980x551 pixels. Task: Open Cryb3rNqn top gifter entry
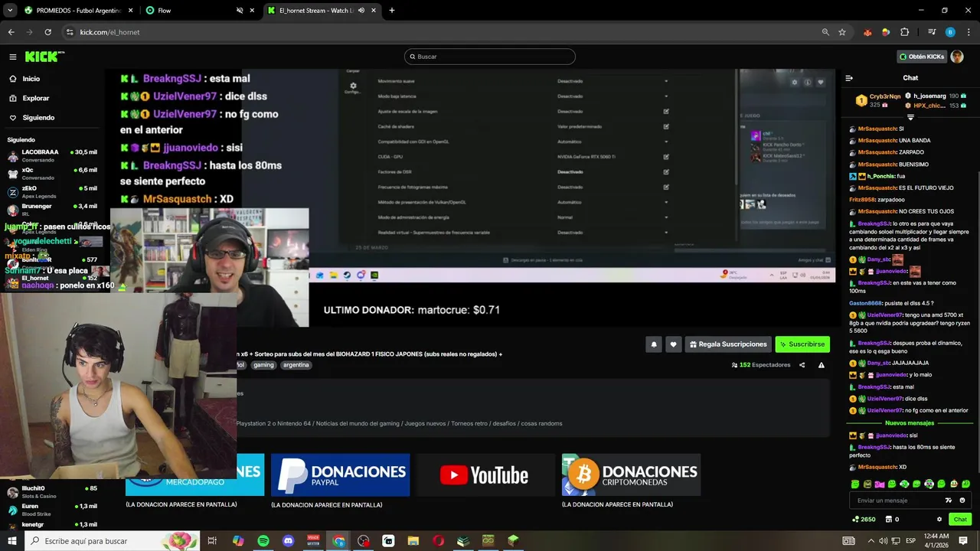pos(878,99)
